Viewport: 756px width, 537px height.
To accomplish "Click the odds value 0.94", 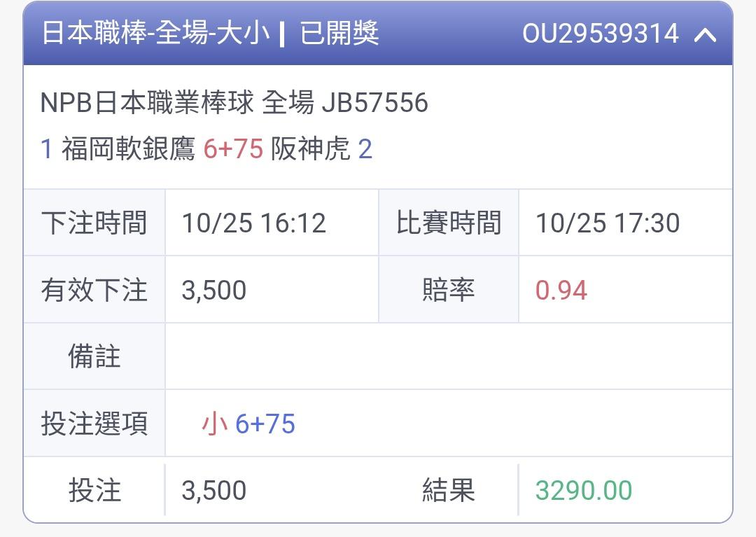I will [561, 290].
